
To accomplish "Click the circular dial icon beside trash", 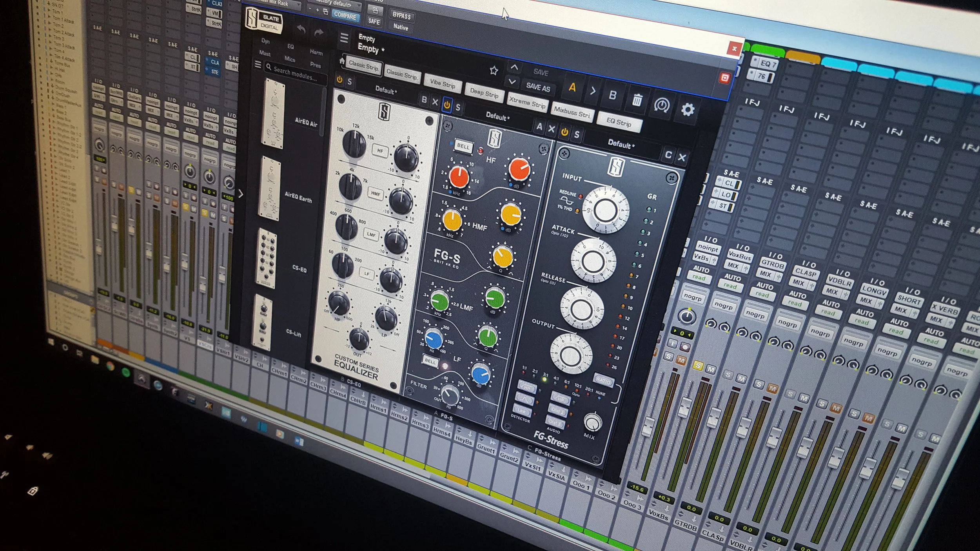I will 662,105.
